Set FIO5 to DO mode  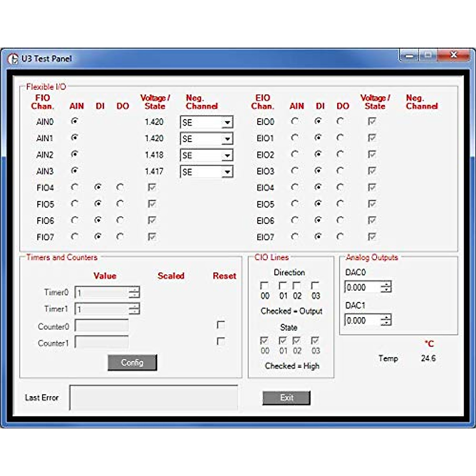pos(120,204)
